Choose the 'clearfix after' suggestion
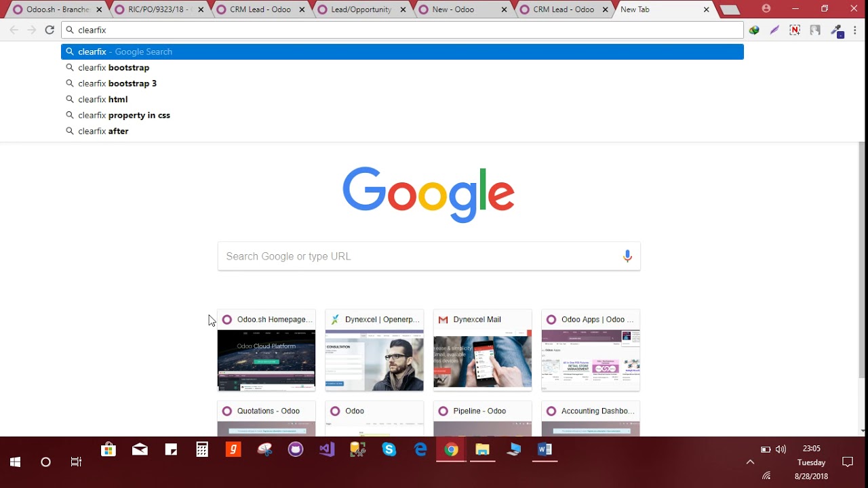This screenshot has height=488, width=868. [402, 131]
